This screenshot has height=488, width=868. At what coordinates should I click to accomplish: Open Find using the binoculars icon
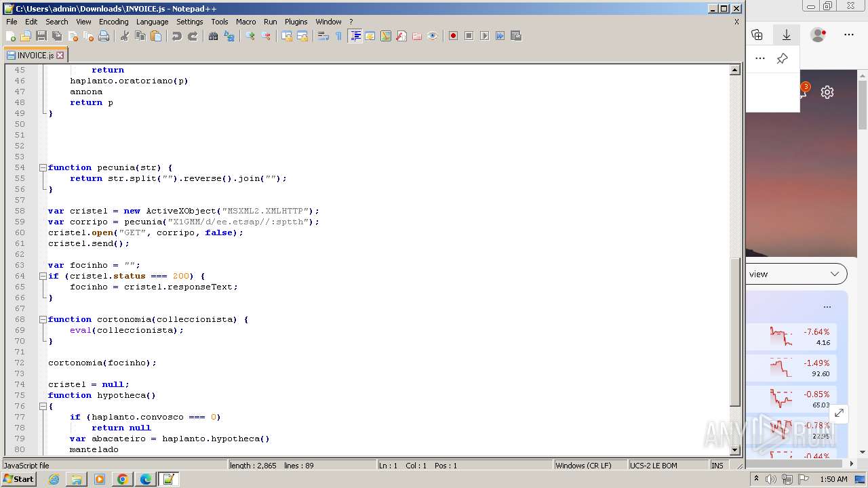coord(214,36)
